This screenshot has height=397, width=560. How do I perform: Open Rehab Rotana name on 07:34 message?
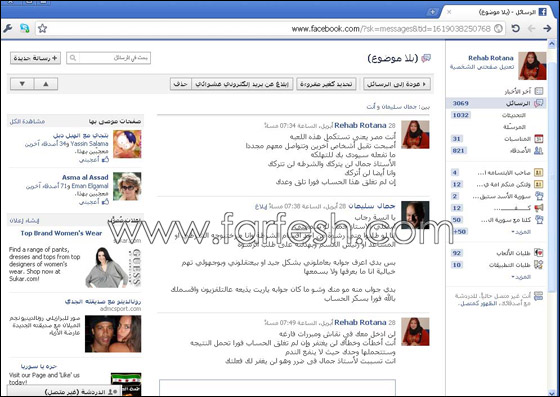360,125
